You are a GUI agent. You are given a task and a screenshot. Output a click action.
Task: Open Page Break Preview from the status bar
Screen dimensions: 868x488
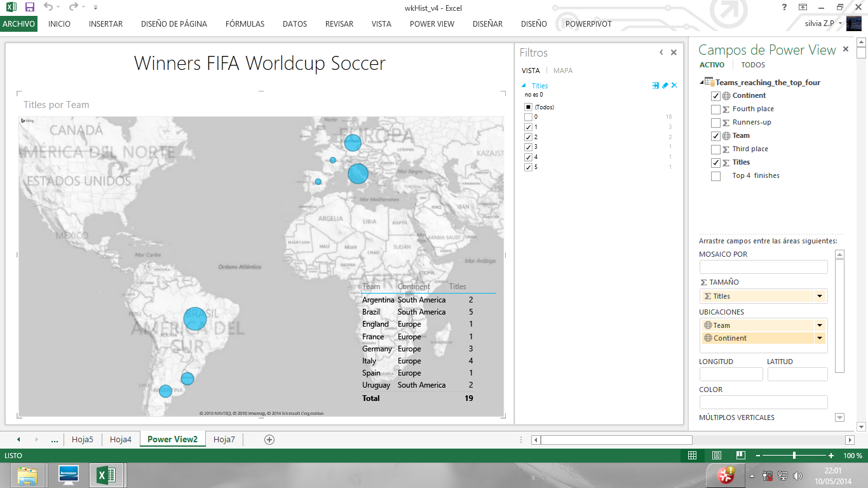pos(740,455)
